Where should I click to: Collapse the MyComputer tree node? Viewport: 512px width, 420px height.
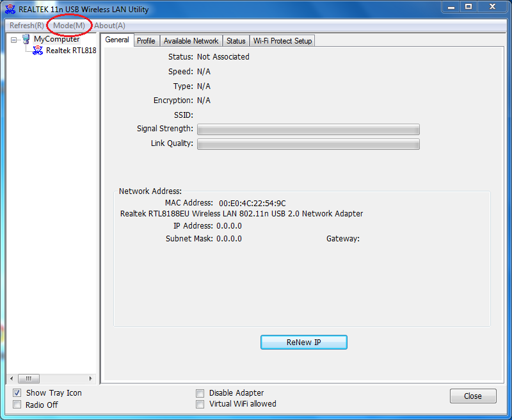point(13,40)
